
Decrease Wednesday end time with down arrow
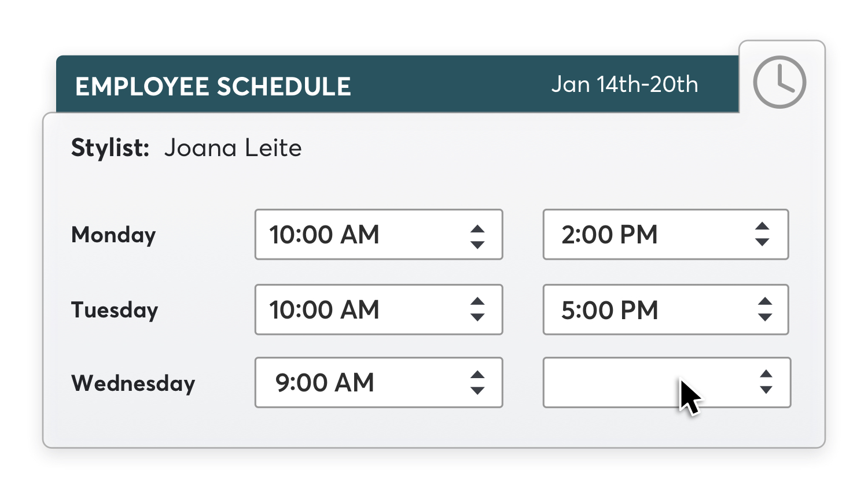766,390
